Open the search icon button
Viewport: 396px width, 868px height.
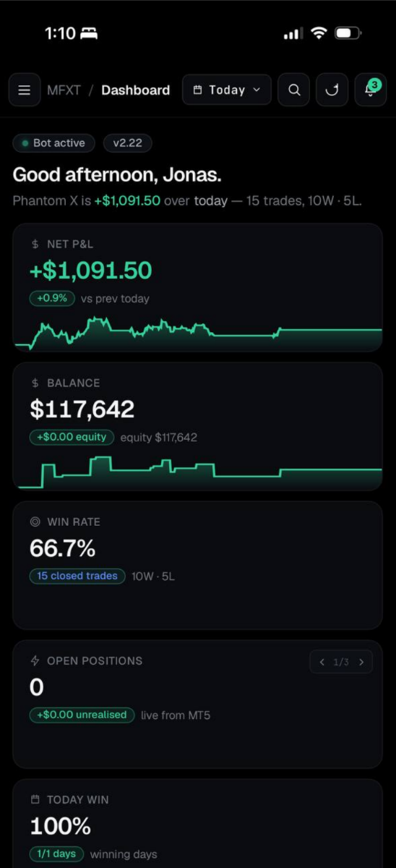coord(293,90)
